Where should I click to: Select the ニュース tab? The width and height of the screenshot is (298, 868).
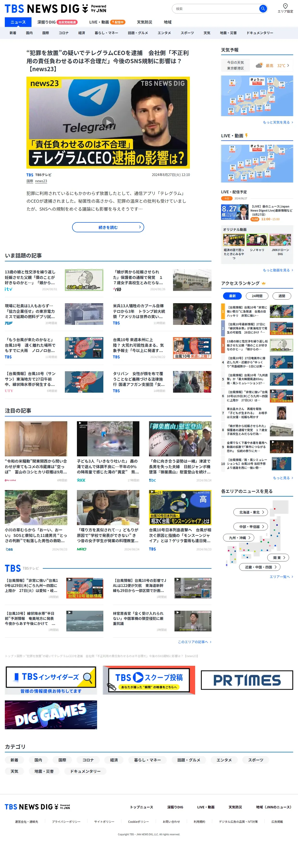coord(18,22)
